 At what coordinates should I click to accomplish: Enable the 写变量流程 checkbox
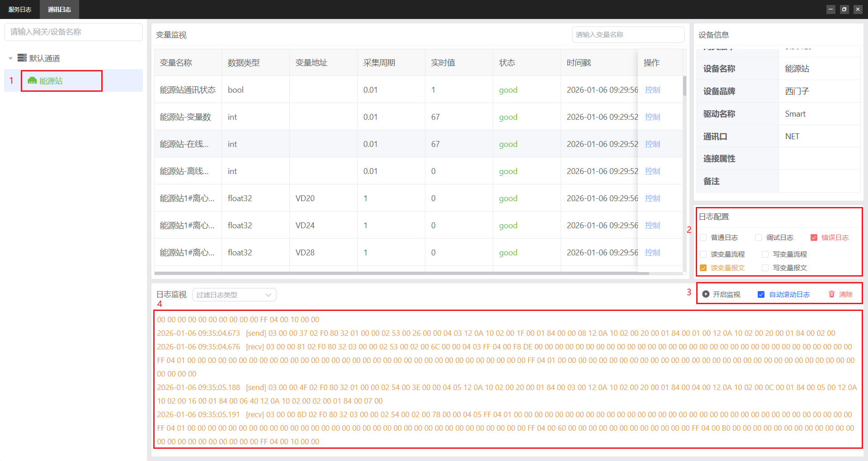click(765, 254)
